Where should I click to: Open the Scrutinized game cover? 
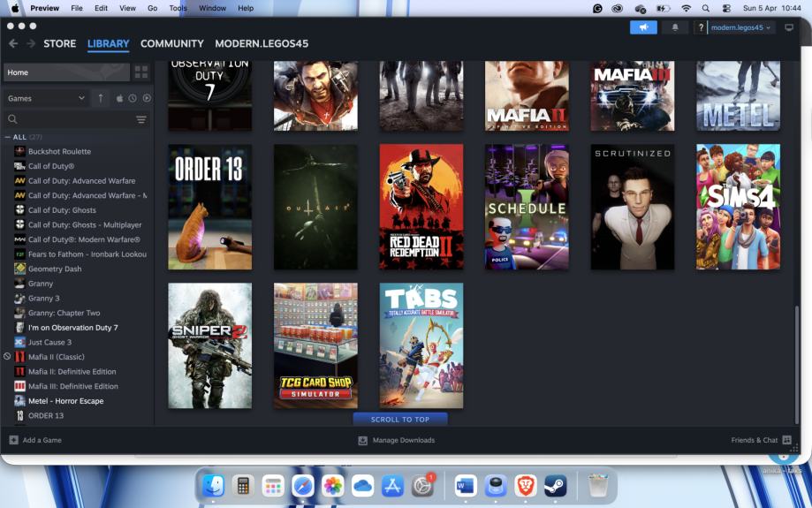point(633,207)
